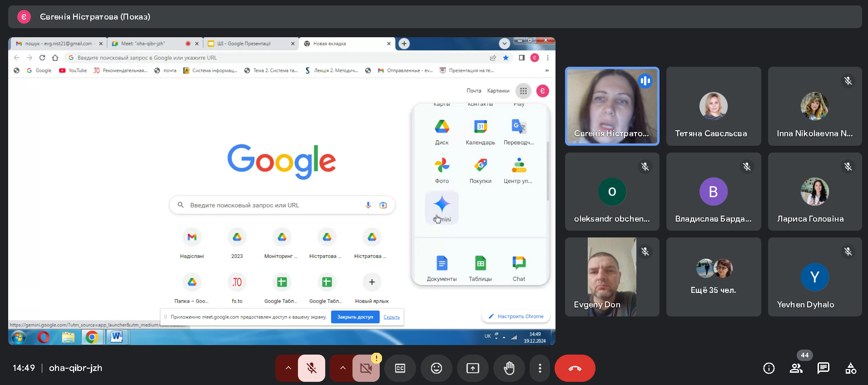
Task: Open the Центр уп... app icon
Action: [519, 169]
